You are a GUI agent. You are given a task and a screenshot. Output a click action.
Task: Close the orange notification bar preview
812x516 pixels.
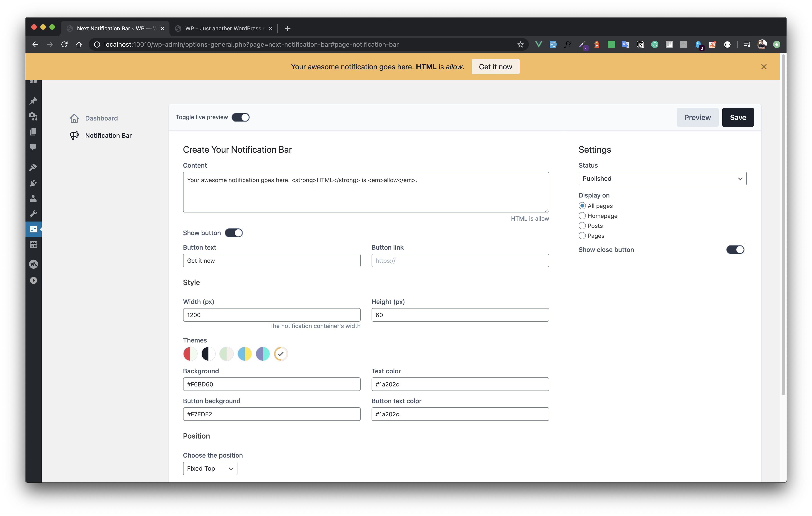(764, 67)
